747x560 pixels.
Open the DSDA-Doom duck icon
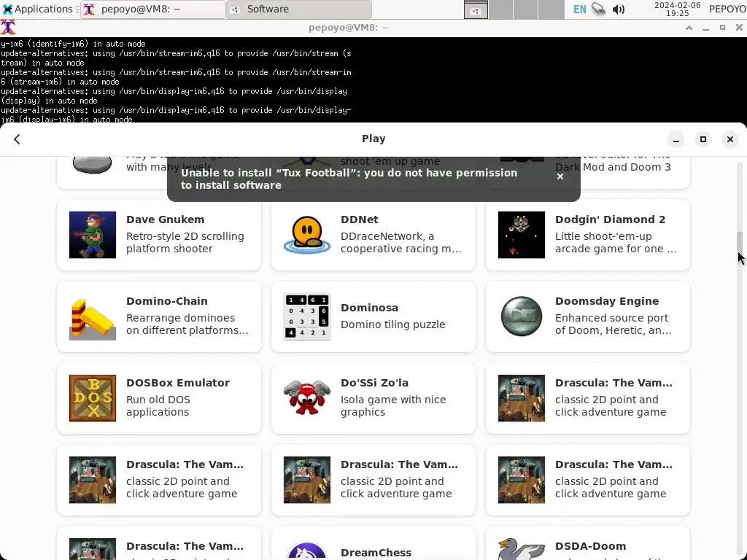click(x=521, y=548)
